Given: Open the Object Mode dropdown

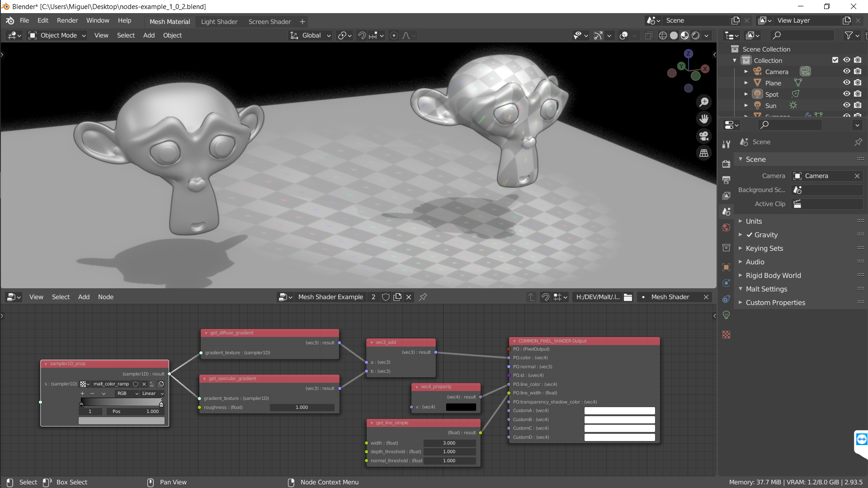Looking at the screenshot, I should pyautogui.click(x=58, y=35).
